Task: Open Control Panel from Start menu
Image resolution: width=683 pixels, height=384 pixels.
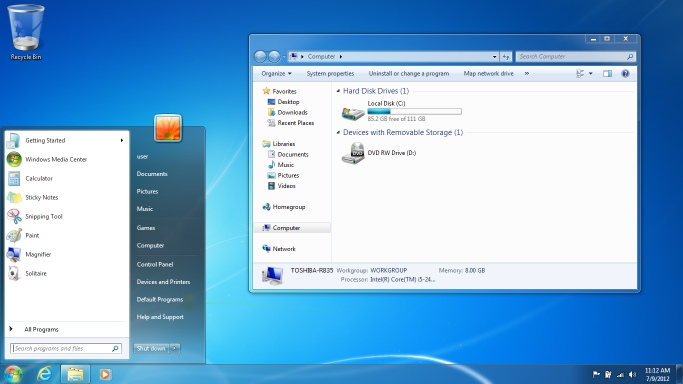Action: (155, 264)
